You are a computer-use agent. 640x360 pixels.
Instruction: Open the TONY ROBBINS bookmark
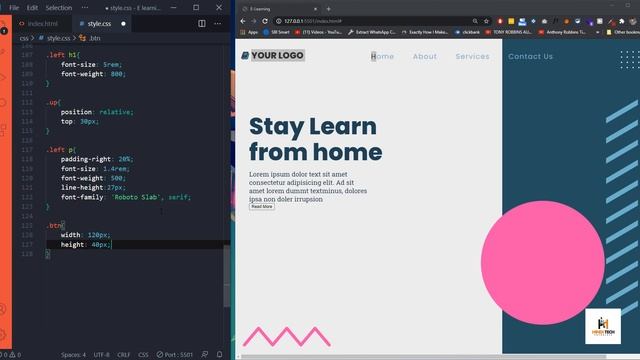pos(508,32)
